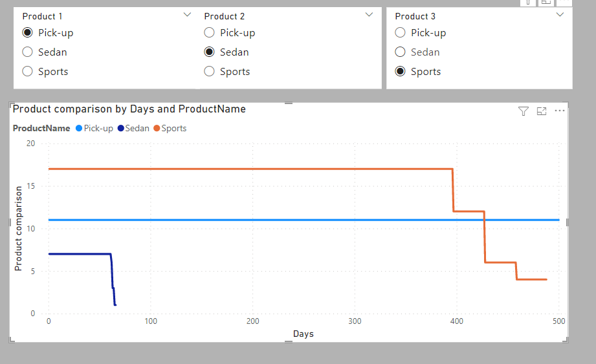Click the dark blue Sedan line

coord(80,254)
